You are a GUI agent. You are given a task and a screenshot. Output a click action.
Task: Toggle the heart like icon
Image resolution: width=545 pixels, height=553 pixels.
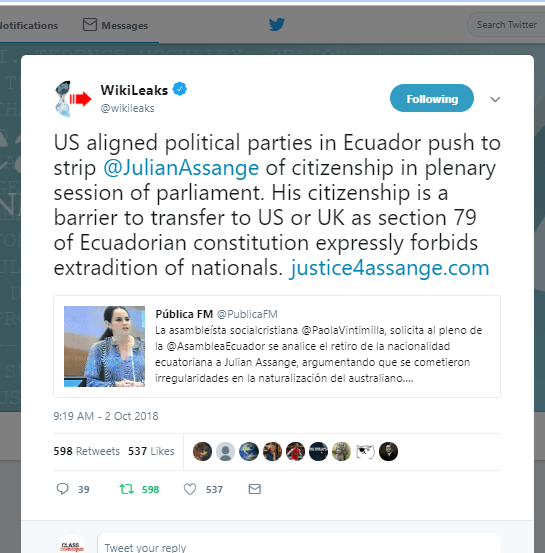click(x=190, y=489)
